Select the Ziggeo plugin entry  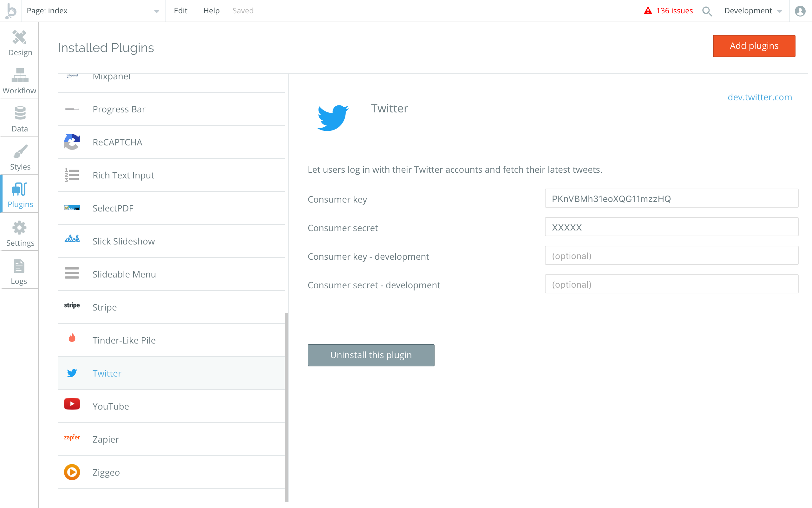click(171, 472)
